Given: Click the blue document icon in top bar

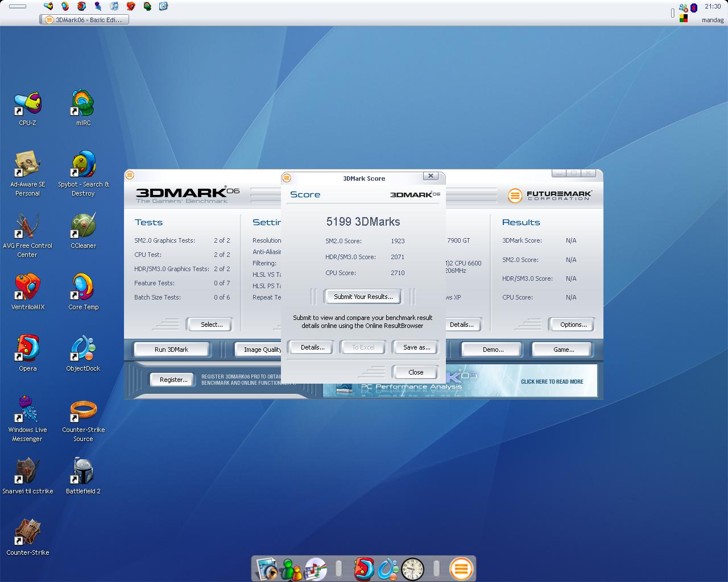Looking at the screenshot, I should point(164,6).
